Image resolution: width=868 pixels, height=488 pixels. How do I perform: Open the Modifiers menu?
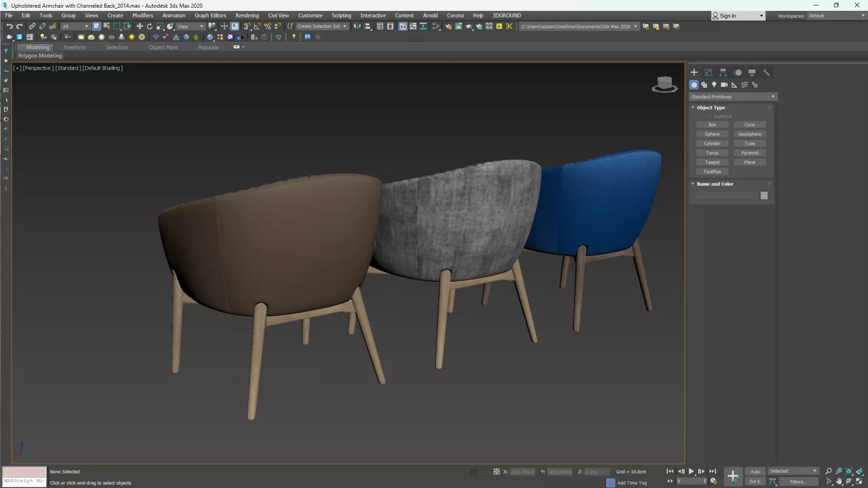(142, 15)
